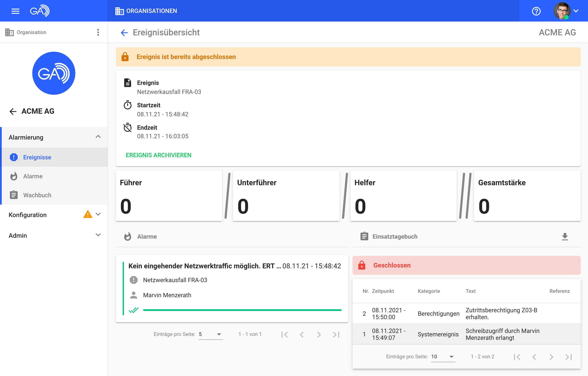Click EREIGNIS ARCHIVIEREN button
Viewport: 588px width, 376px height.
click(158, 155)
